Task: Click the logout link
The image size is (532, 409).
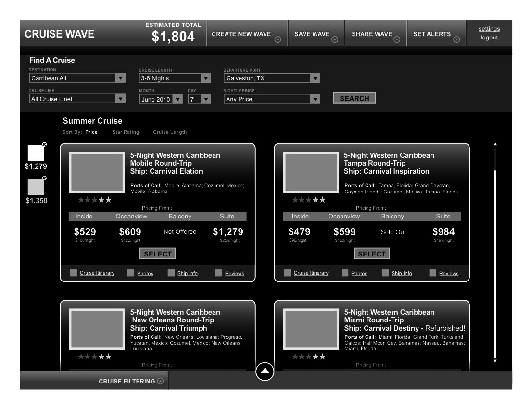Action: pos(489,38)
